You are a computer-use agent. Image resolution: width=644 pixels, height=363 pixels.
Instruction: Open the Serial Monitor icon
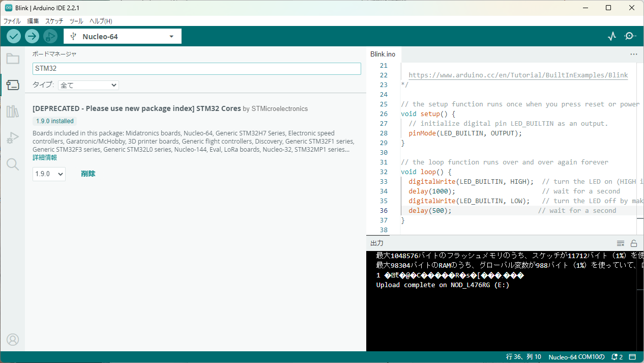630,36
